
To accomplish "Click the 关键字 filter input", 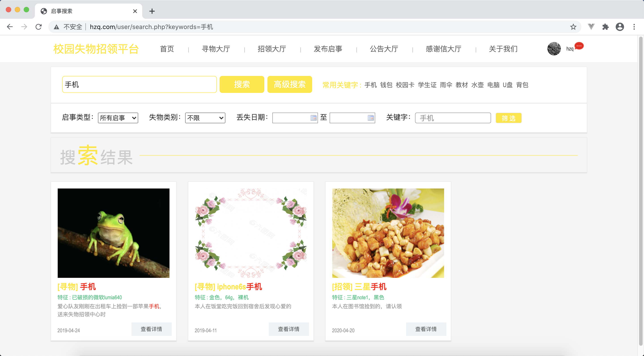I will [x=453, y=118].
